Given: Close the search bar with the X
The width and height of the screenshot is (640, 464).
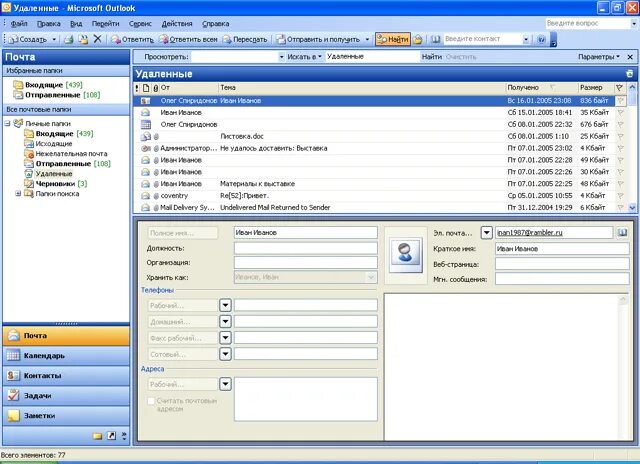Looking at the screenshot, I should coord(630,57).
